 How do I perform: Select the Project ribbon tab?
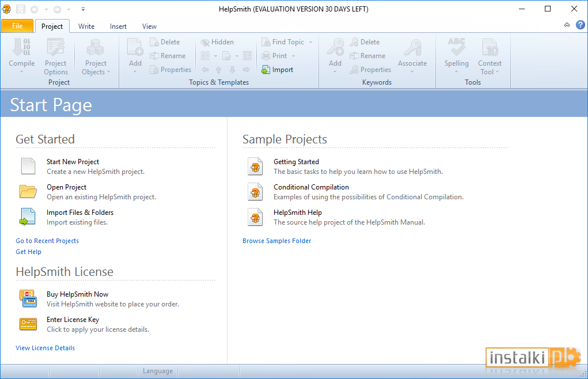point(52,26)
